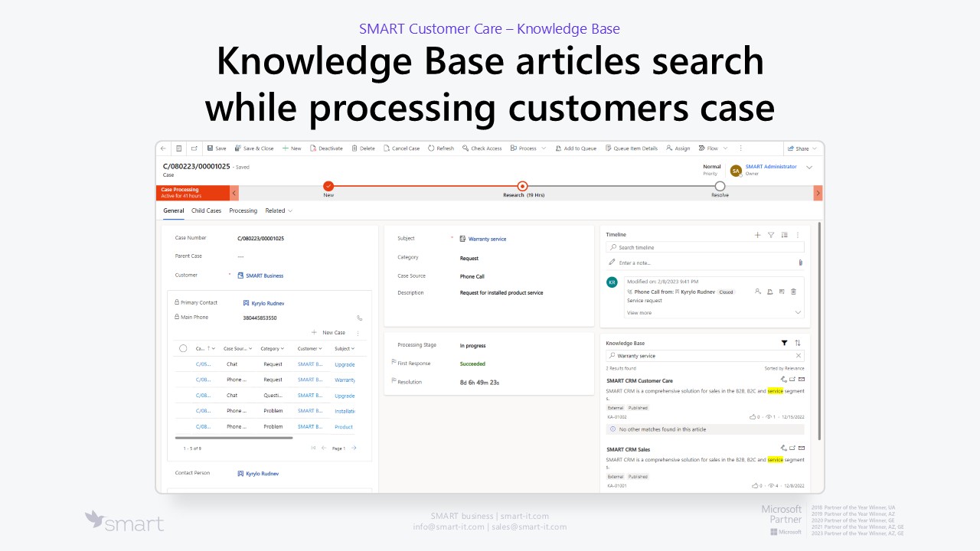Click the Case Processing stage flag

[194, 193]
